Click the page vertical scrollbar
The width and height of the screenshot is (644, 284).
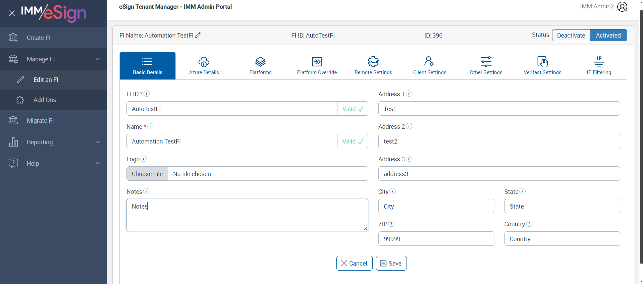(642, 137)
